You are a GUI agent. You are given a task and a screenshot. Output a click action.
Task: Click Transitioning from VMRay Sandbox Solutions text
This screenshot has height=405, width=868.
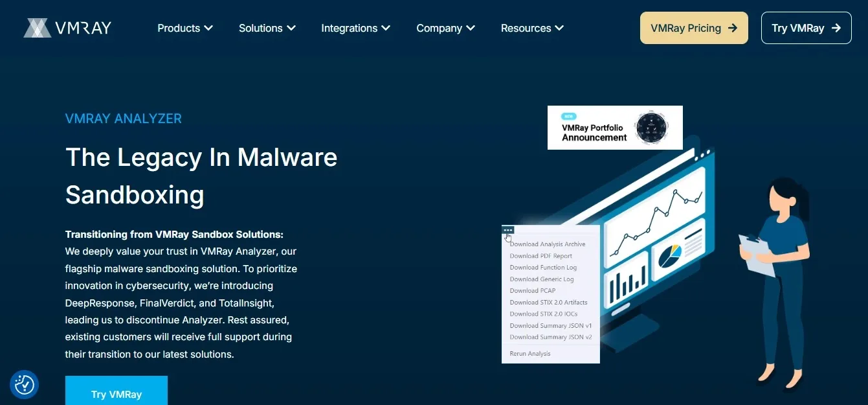coord(174,234)
